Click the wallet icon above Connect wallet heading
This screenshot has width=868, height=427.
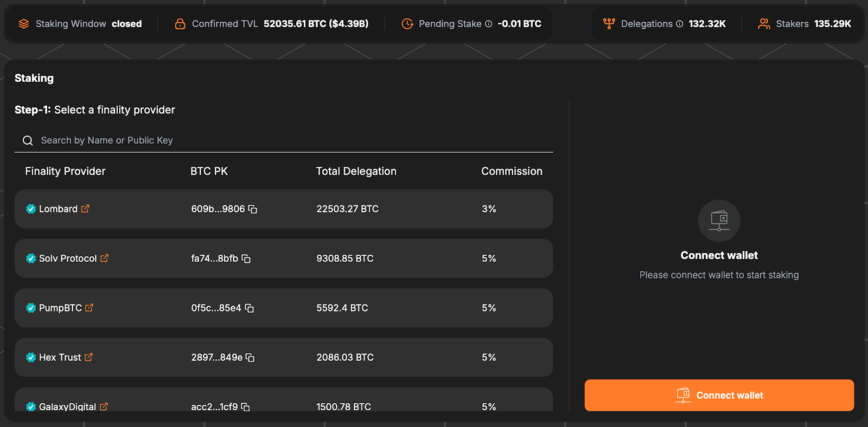(x=719, y=221)
